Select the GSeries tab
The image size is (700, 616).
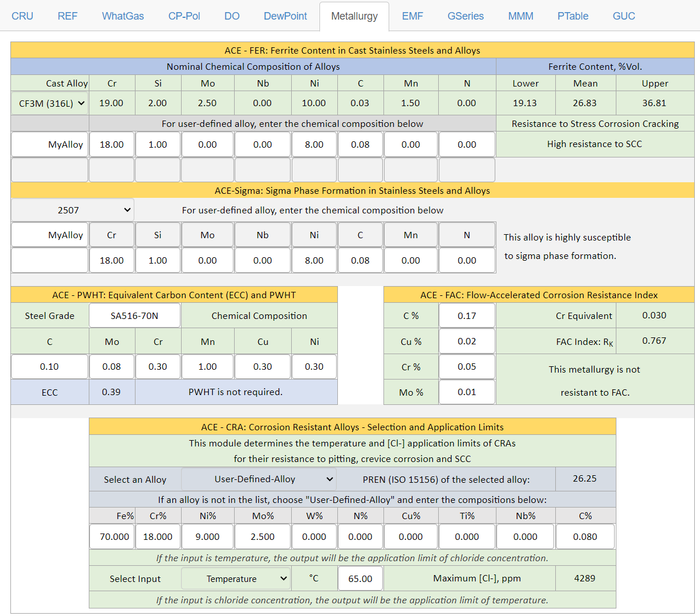[465, 16]
